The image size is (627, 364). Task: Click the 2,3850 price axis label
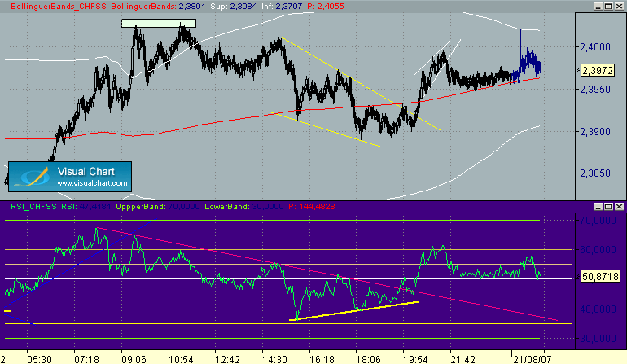pos(595,173)
